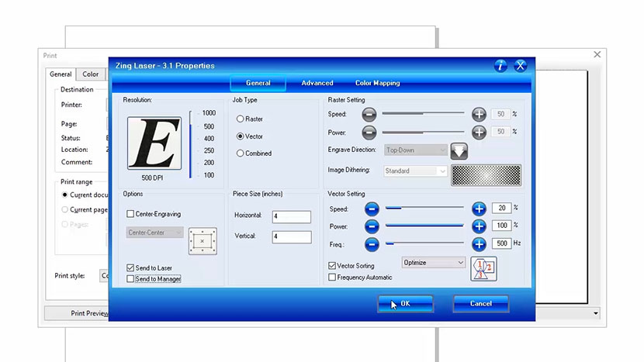This screenshot has height=362, width=644.
Task: Click the vector sorting order icon
Action: (x=483, y=268)
